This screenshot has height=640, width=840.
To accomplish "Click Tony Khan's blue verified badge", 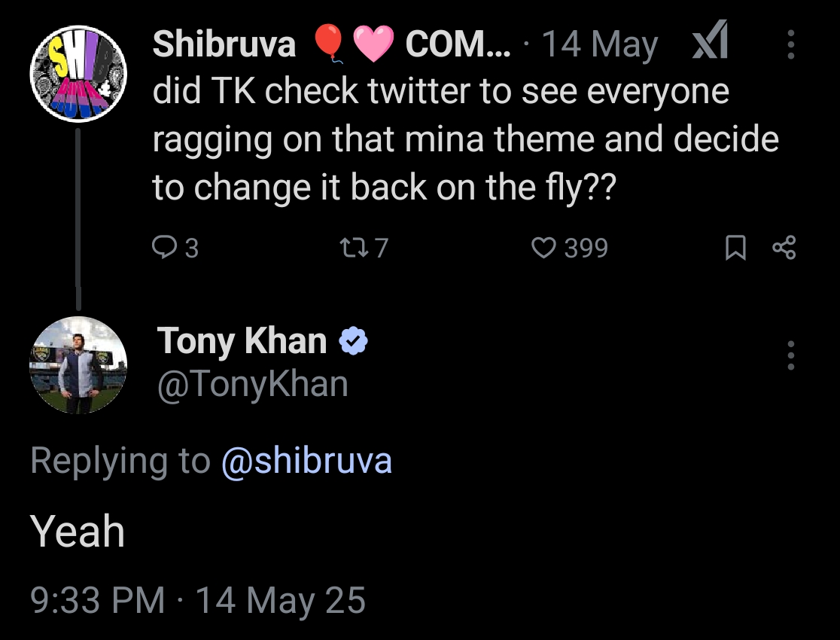I will point(352,343).
